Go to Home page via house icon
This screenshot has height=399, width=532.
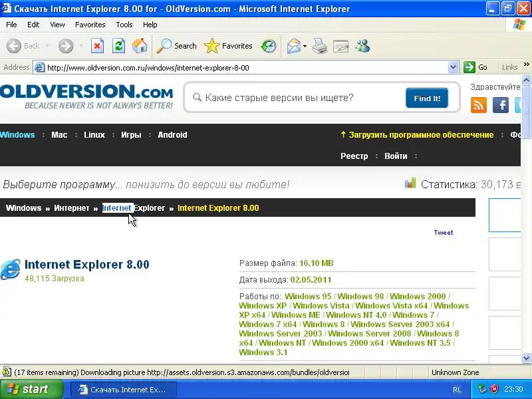click(140, 46)
